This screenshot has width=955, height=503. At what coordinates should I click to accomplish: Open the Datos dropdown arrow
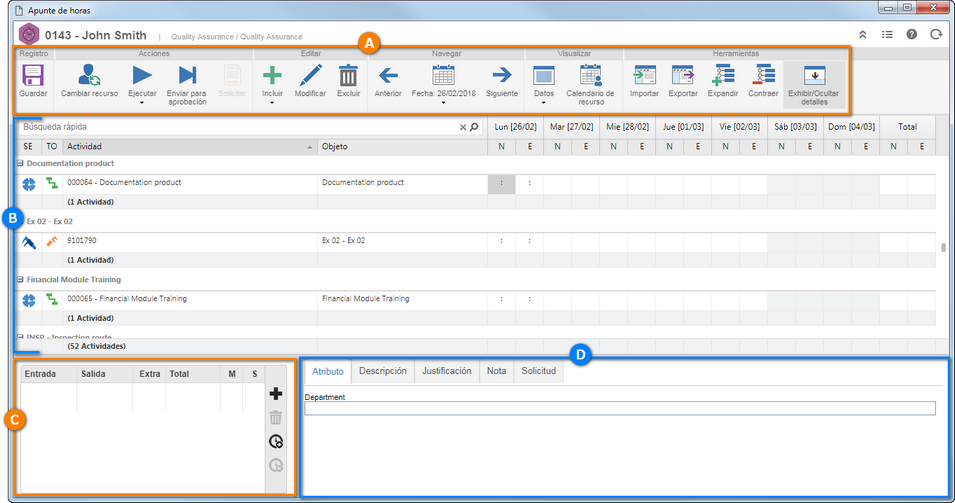[543, 103]
